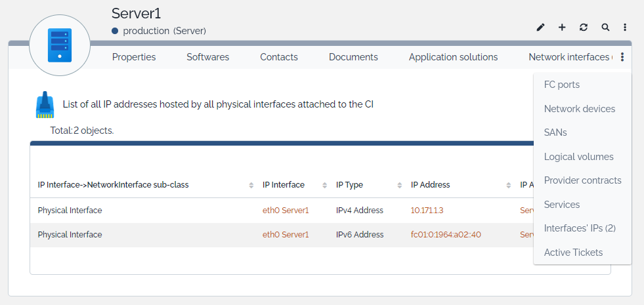Switch to the Softwares tab
Screen dimensions: 644x305
coord(207,57)
